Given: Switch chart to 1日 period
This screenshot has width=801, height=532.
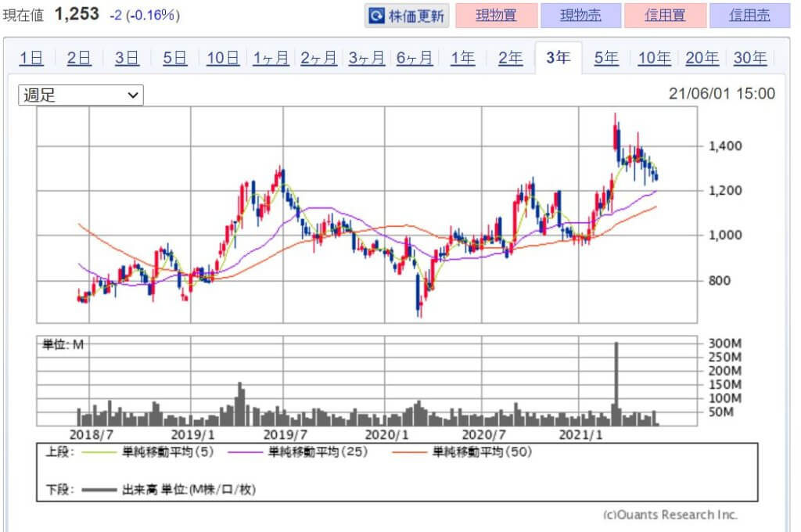Looking at the screenshot, I should [31, 58].
